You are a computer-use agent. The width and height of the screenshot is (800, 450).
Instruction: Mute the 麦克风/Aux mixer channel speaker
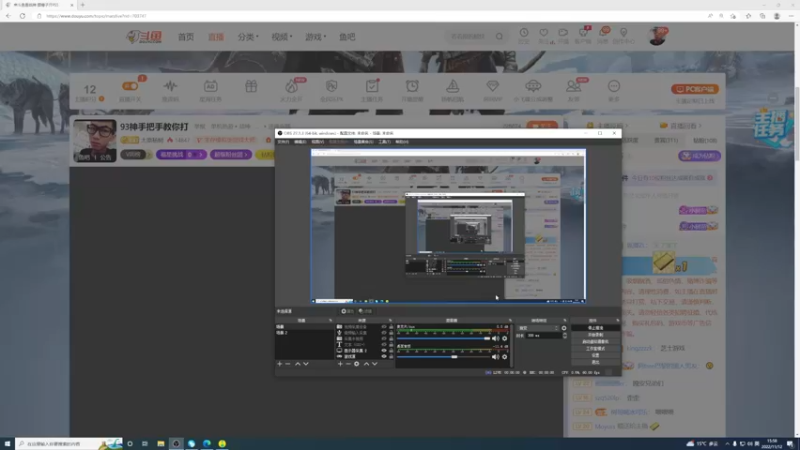click(495, 338)
